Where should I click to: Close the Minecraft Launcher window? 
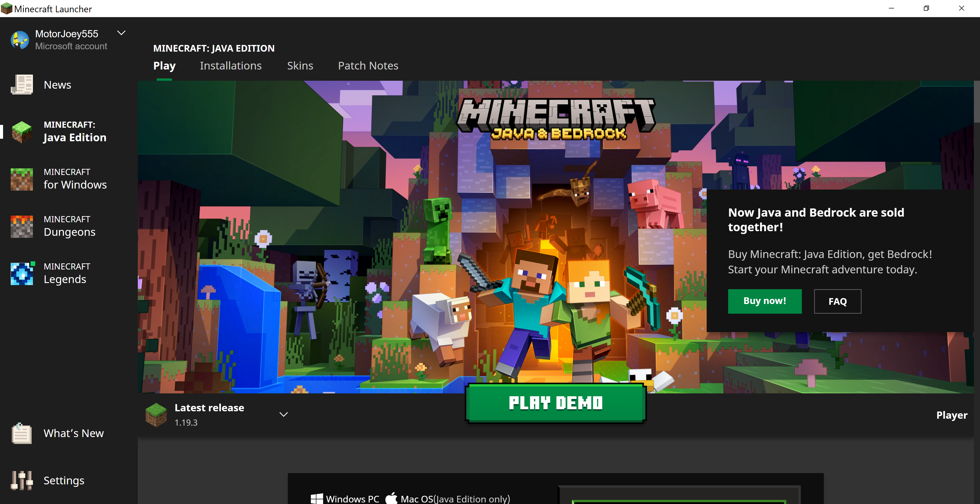[x=961, y=8]
